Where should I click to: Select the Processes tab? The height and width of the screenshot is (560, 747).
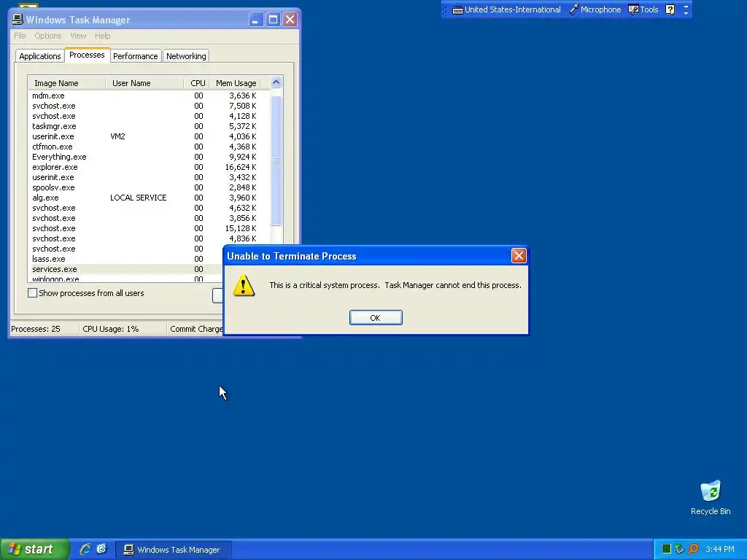click(x=87, y=55)
